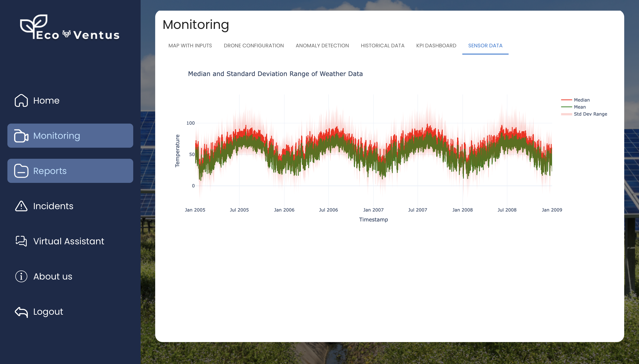This screenshot has width=639, height=364.
Task: Click the Virtual Assistant sidebar icon
Action: coord(21,241)
